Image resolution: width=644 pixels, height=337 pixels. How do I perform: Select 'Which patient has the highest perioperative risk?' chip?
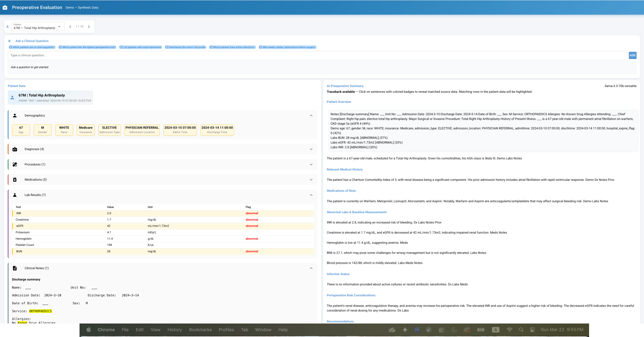click(x=87, y=47)
